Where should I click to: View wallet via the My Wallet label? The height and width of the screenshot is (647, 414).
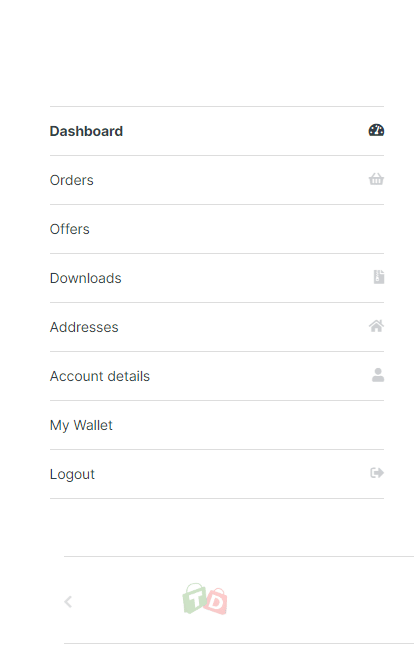(81, 425)
